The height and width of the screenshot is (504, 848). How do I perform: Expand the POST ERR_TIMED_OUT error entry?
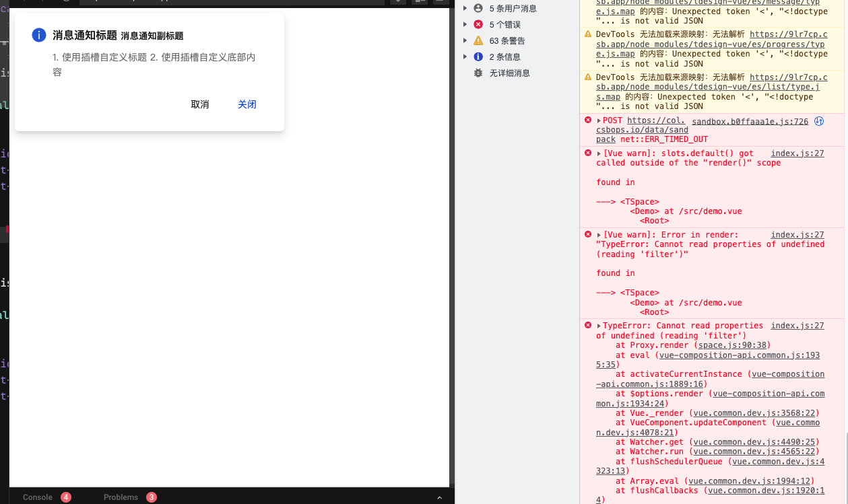pyautogui.click(x=599, y=121)
